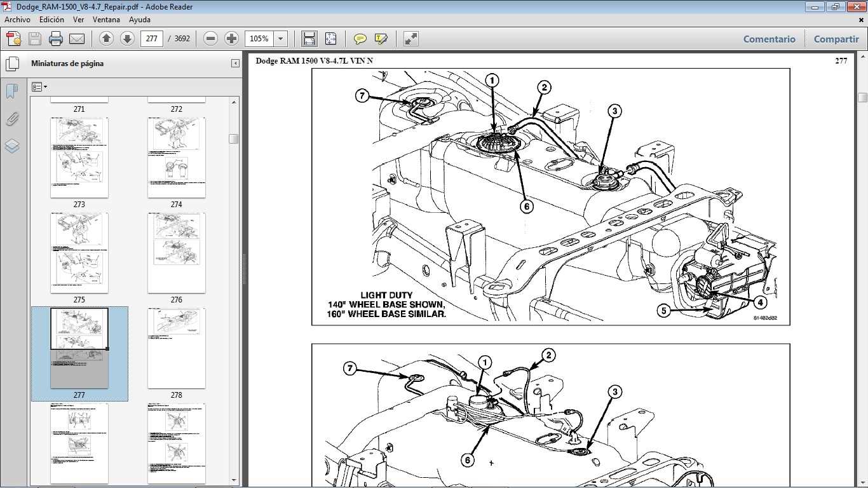868x488 pixels.
Task: Open the Bookmarks panel
Action: click(x=11, y=91)
